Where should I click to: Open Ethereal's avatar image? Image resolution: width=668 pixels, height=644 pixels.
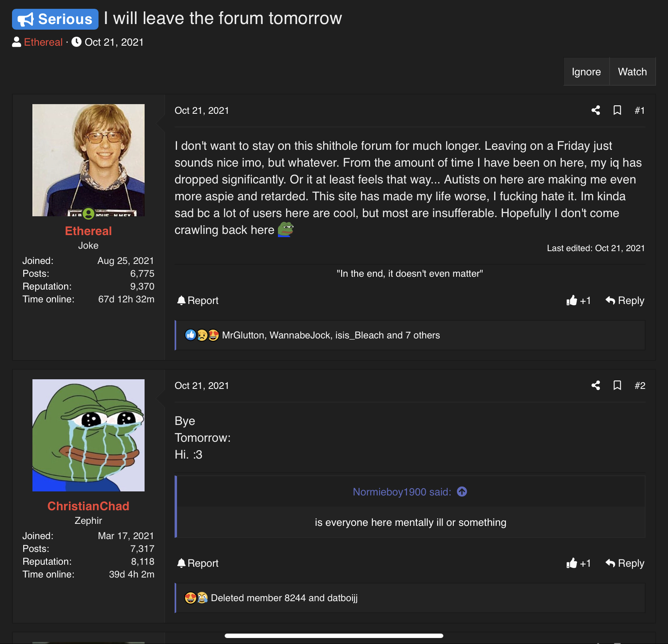(x=89, y=160)
